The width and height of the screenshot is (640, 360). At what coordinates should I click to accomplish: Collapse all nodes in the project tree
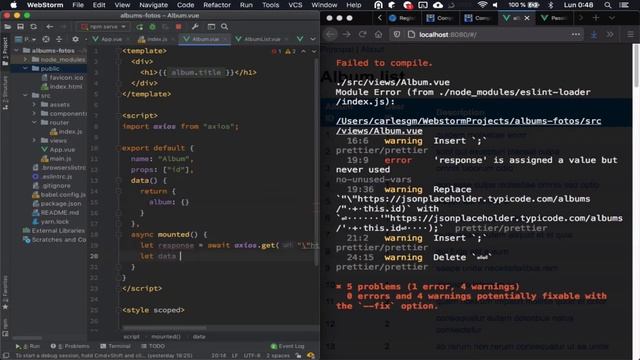[x=59, y=39]
